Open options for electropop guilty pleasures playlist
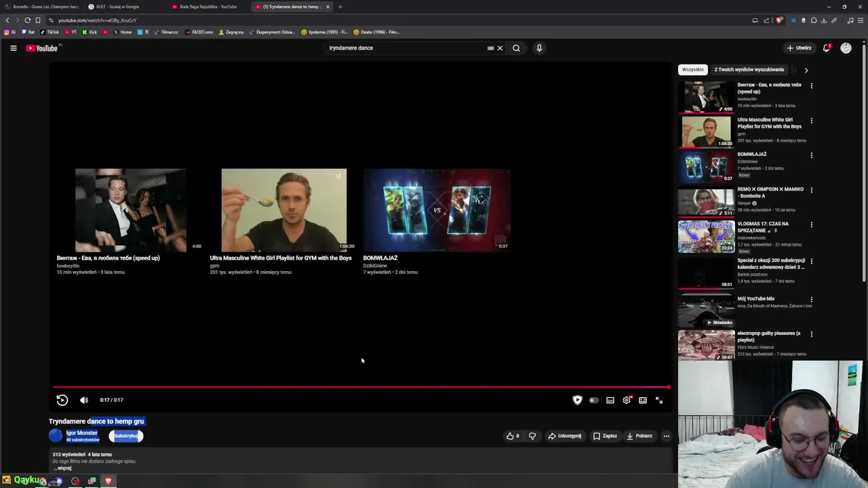This screenshot has height=488, width=868. point(811,334)
